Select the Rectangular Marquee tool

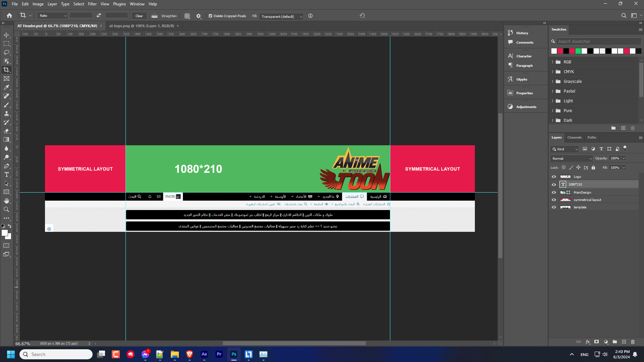pyautogui.click(x=6, y=44)
